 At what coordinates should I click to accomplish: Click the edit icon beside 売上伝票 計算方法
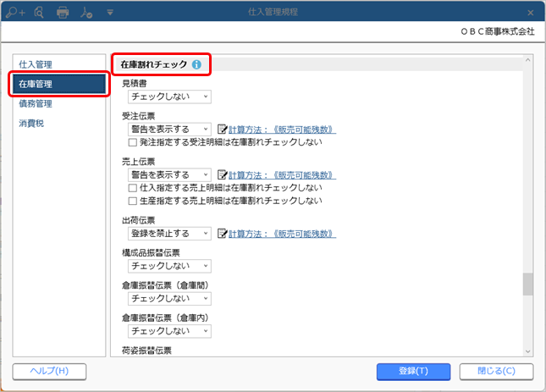point(222,174)
